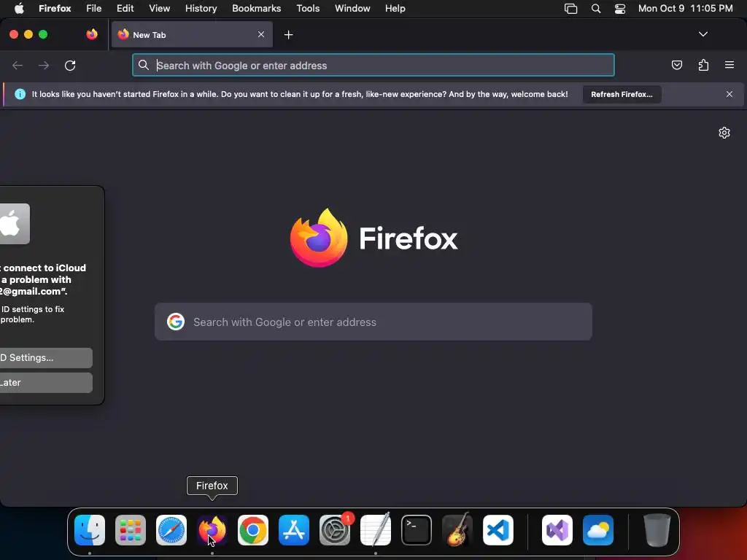The height and width of the screenshot is (560, 747).
Task: Click the Firefox Dock icon
Action: coord(212,530)
